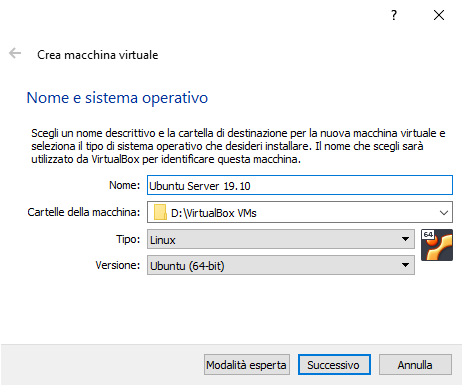Open the Tipo dropdown showing Linux
463x386 pixels.
(281, 239)
